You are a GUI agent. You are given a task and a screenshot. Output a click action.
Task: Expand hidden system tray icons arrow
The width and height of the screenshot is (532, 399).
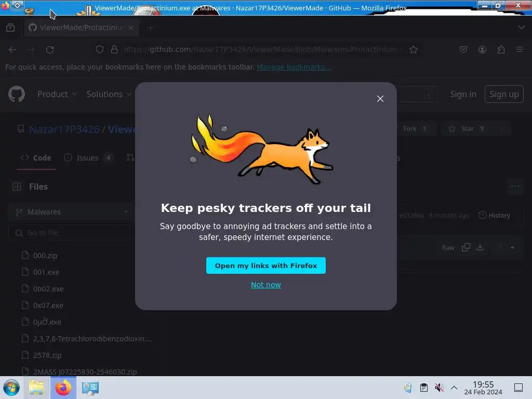point(454,388)
